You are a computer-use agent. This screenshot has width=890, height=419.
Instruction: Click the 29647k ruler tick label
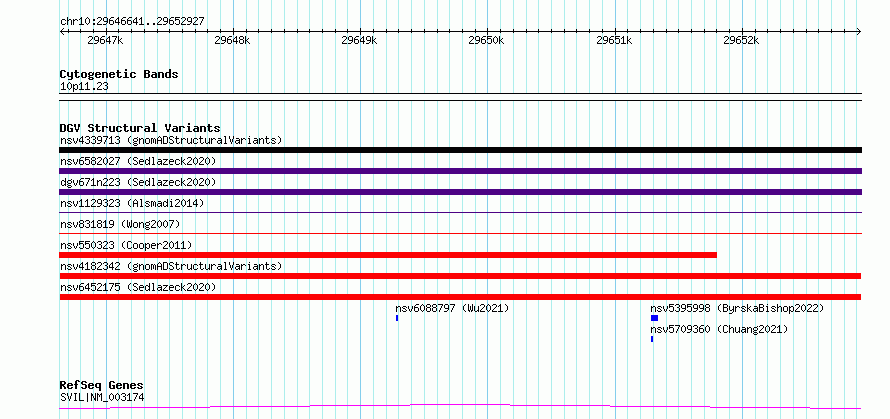coord(105,41)
